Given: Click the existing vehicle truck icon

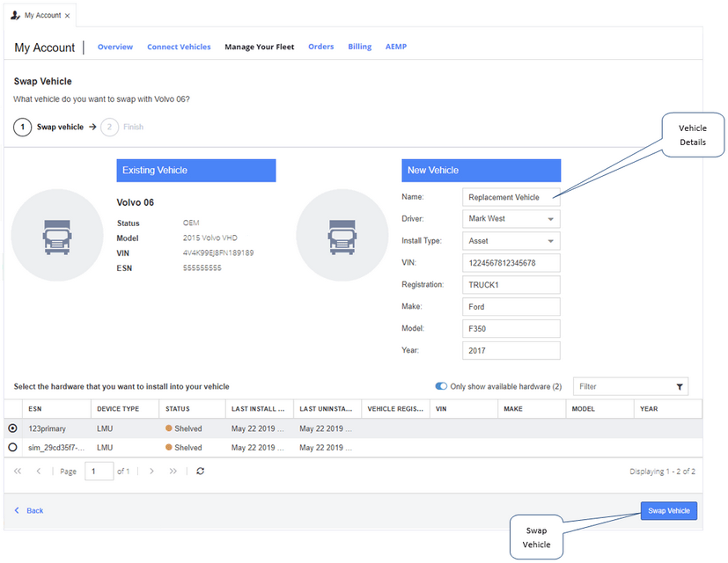Looking at the screenshot, I should tap(57, 238).
